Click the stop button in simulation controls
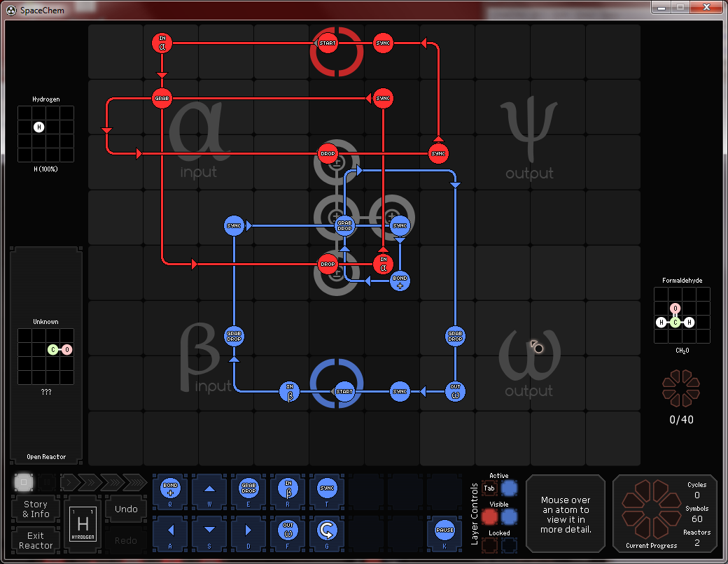The width and height of the screenshot is (728, 564). [x=24, y=482]
